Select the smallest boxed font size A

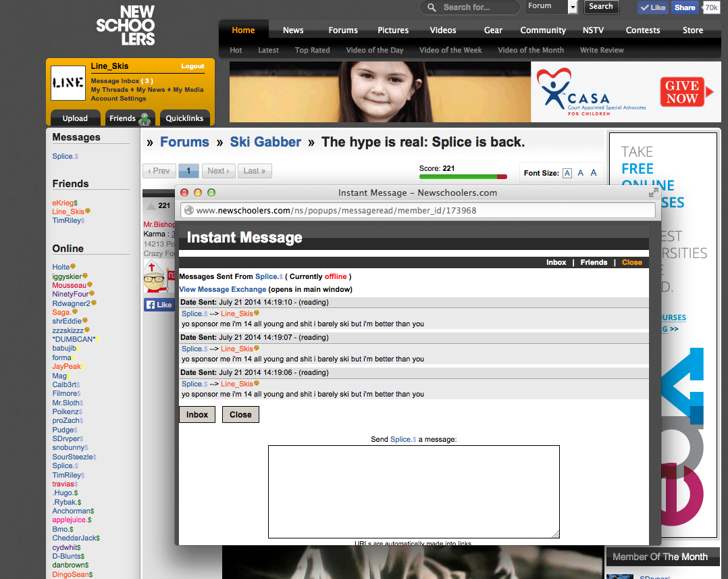point(567,173)
